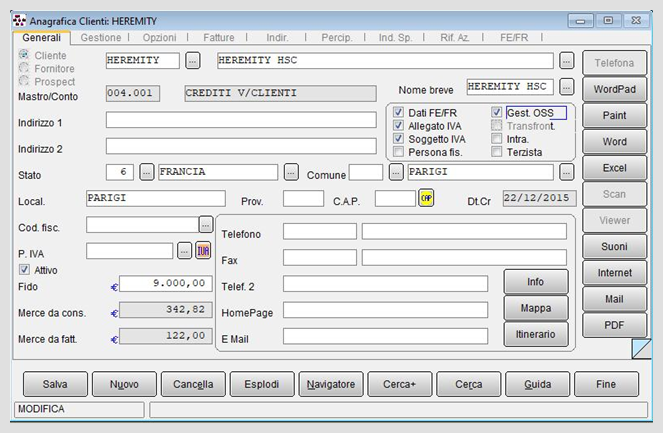Open the FE/FR tab
Viewport: 663px width, 433px height.
pyautogui.click(x=514, y=38)
